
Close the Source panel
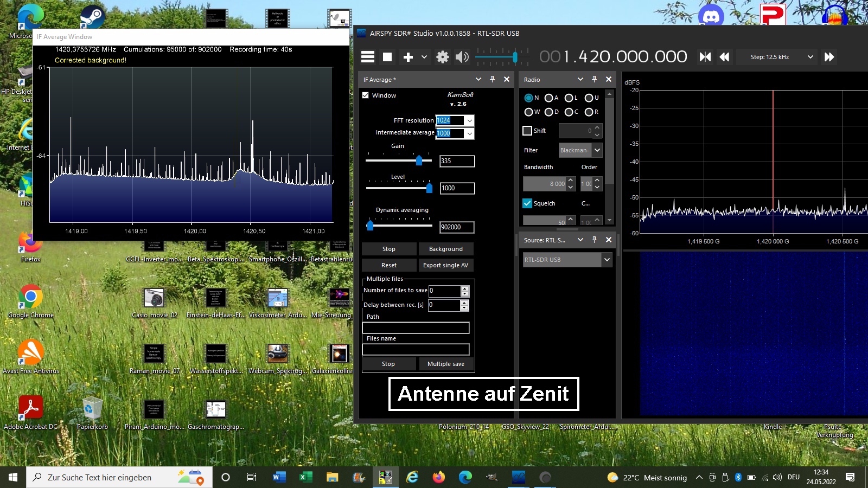click(x=609, y=240)
